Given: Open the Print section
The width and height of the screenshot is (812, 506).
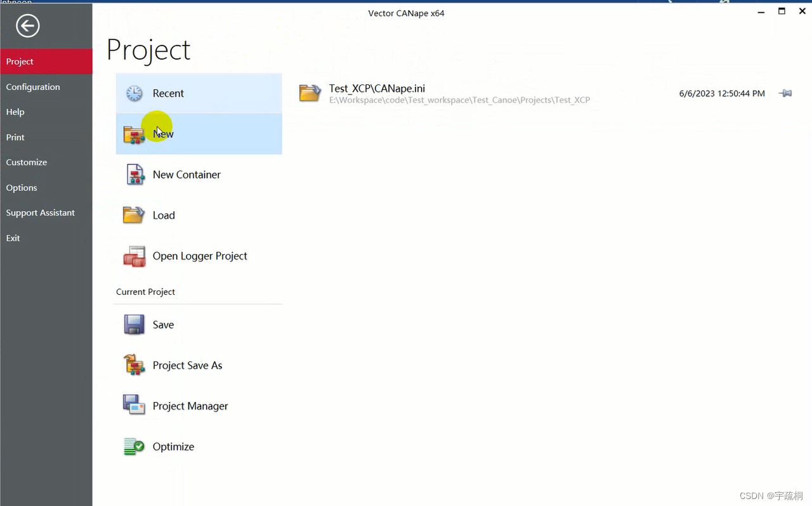Looking at the screenshot, I should [46, 137].
